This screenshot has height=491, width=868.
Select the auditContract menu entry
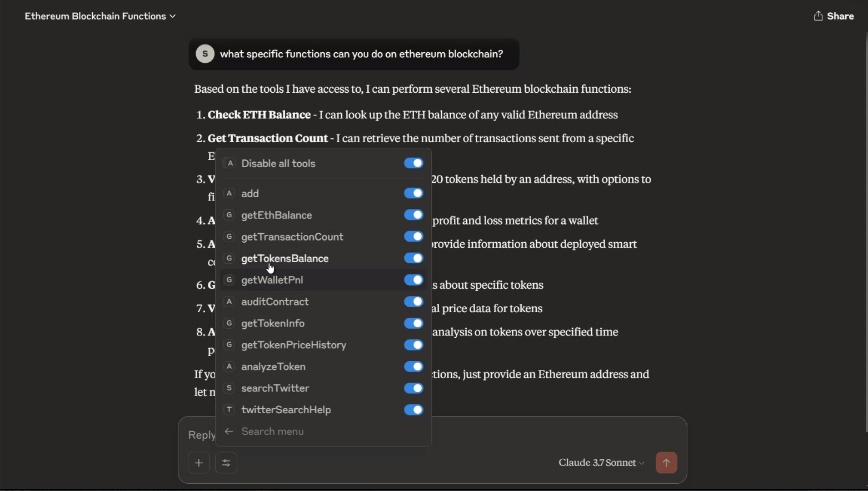pyautogui.click(x=323, y=302)
